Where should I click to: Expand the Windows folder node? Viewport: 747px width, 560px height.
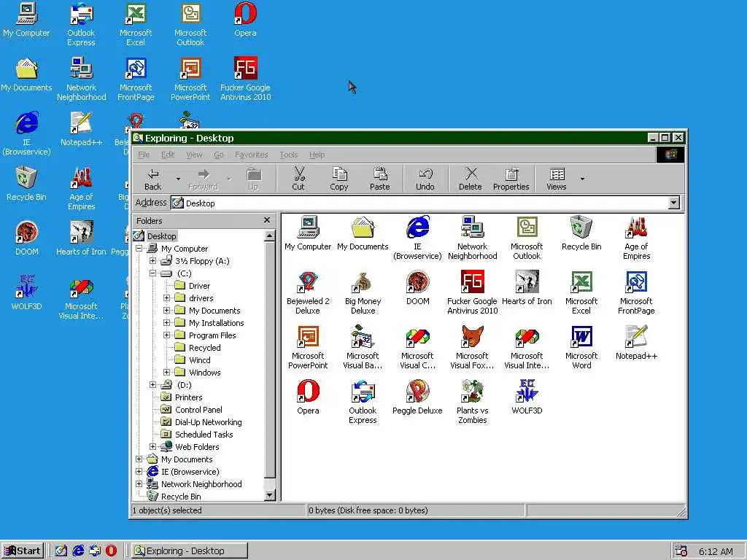pos(167,372)
